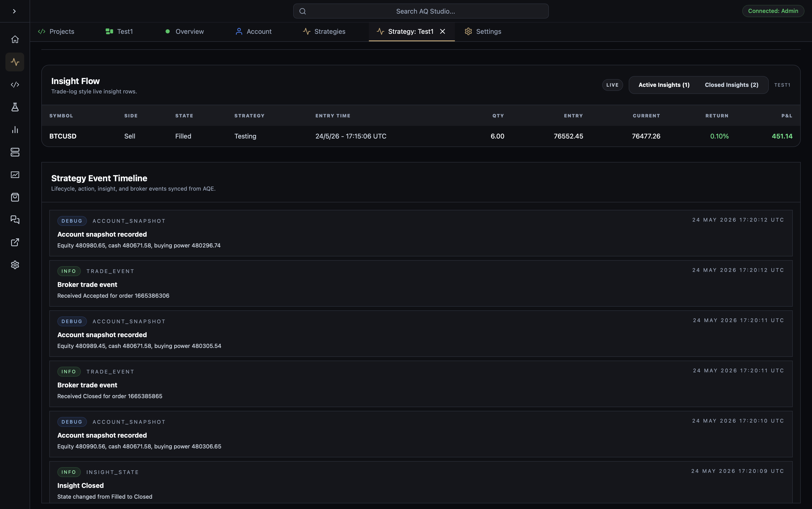Open the chat messages icon in sidebar

coord(15,220)
